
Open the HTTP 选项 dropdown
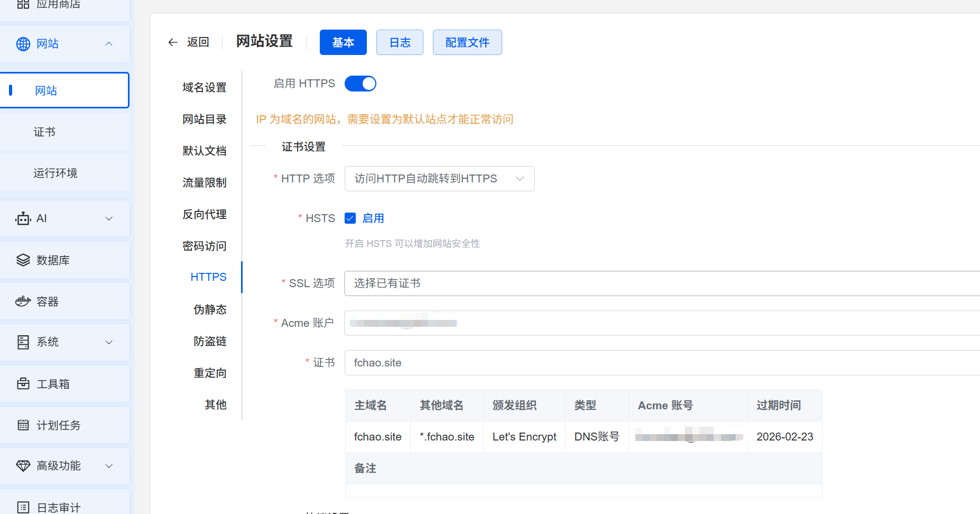[x=439, y=179]
